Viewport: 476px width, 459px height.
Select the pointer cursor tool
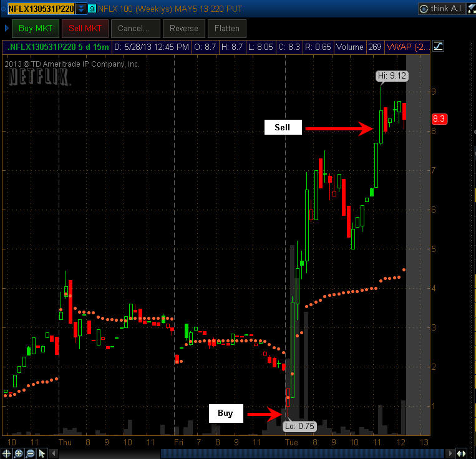(42, 454)
